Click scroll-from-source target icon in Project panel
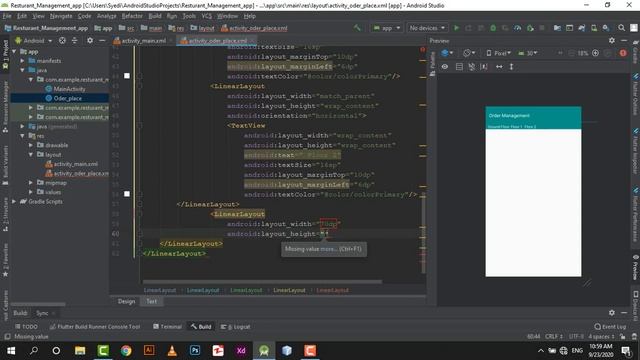640x360 pixels. [62, 40]
